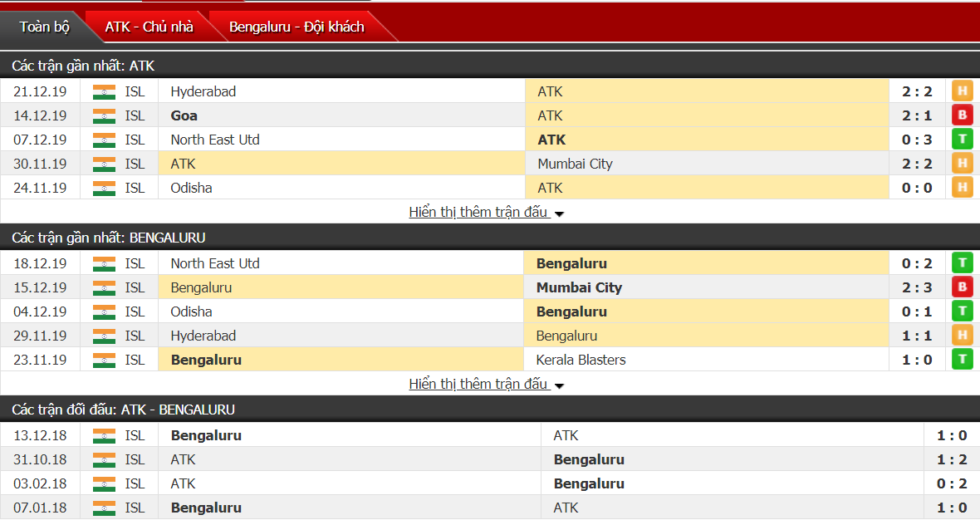Image resolution: width=980 pixels, height=520 pixels.
Task: Click the T badge for North East Utd vs Bengaluru
Action: click(x=963, y=263)
